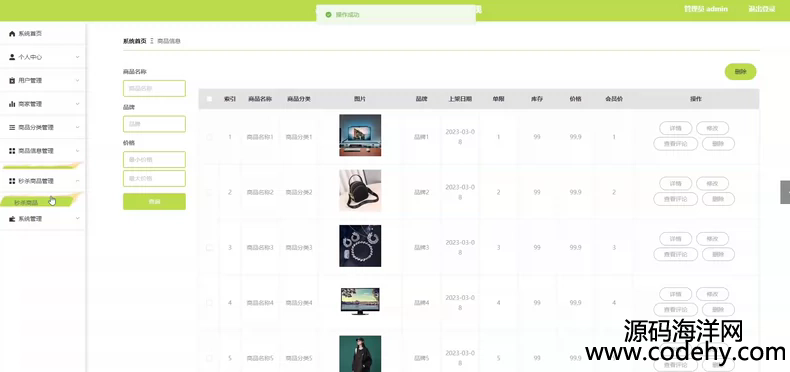Click the bar chart icon for 商家管理

click(12, 104)
